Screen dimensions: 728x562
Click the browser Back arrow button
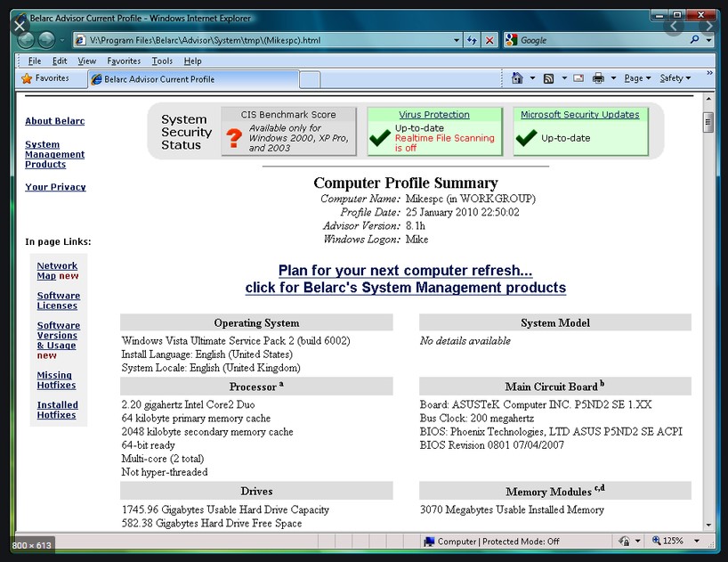[x=27, y=40]
